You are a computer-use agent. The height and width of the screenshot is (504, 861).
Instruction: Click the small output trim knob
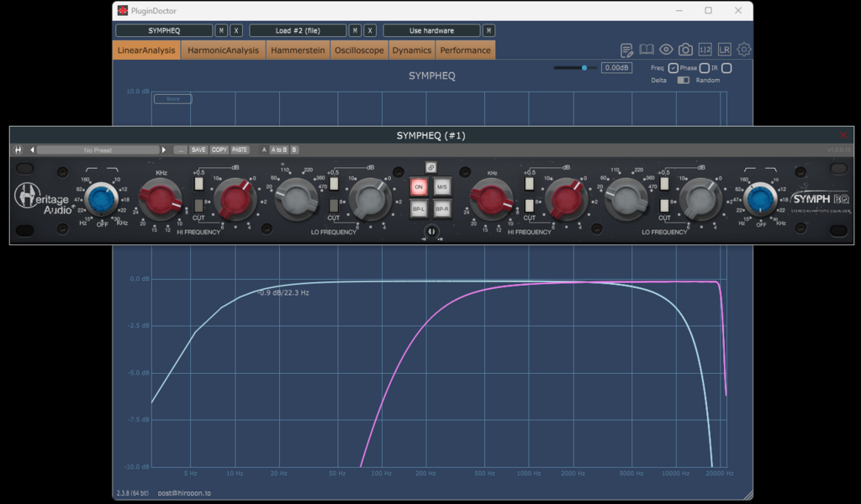[x=431, y=232]
